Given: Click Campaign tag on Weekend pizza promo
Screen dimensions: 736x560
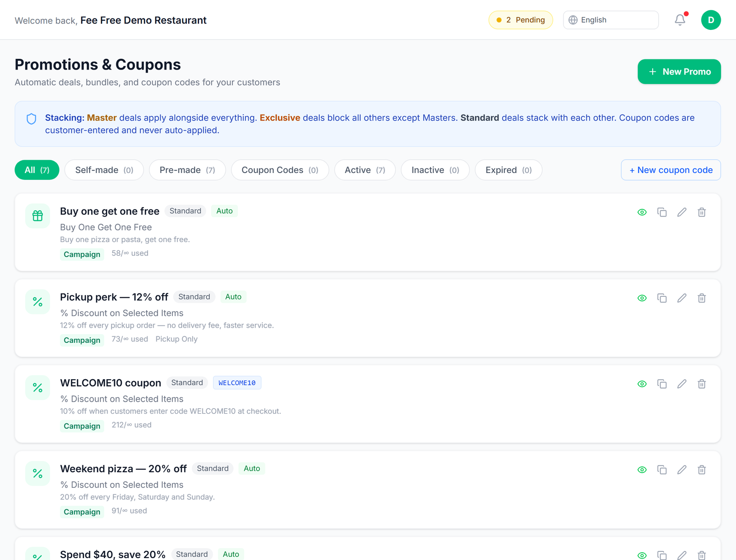Looking at the screenshot, I should click(82, 512).
